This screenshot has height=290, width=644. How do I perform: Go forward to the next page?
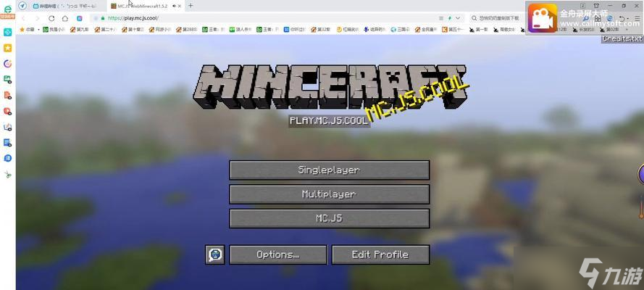click(x=37, y=18)
